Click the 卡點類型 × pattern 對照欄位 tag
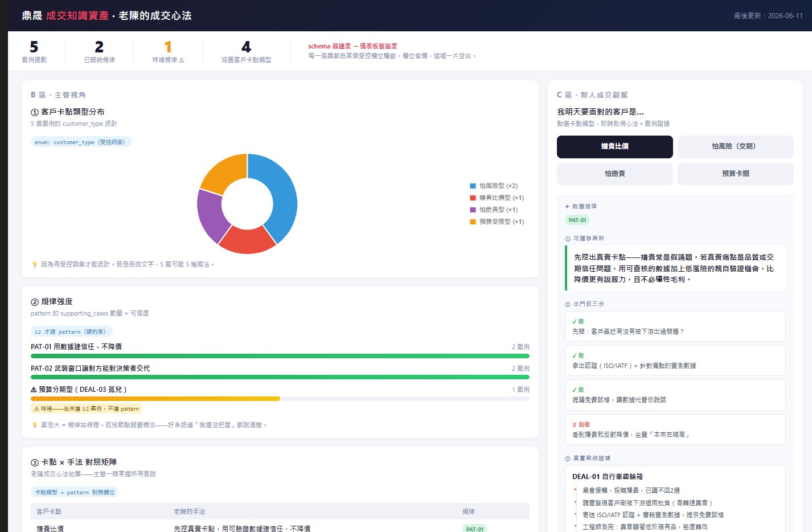 tap(75, 492)
